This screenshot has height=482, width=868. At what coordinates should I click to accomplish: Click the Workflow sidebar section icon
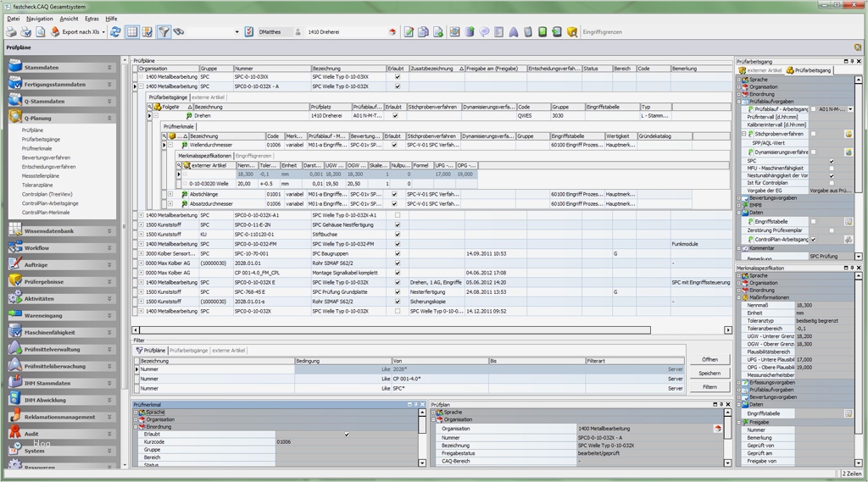point(15,247)
